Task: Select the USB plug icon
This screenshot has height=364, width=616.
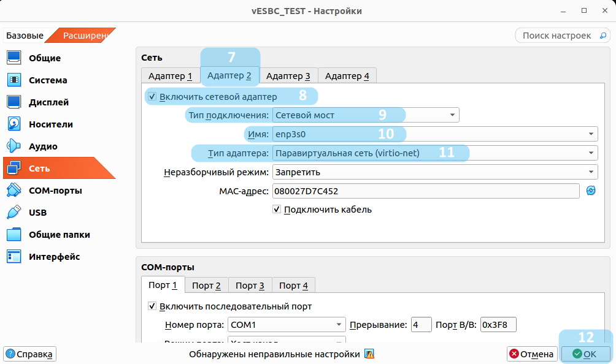Action: click(14, 213)
